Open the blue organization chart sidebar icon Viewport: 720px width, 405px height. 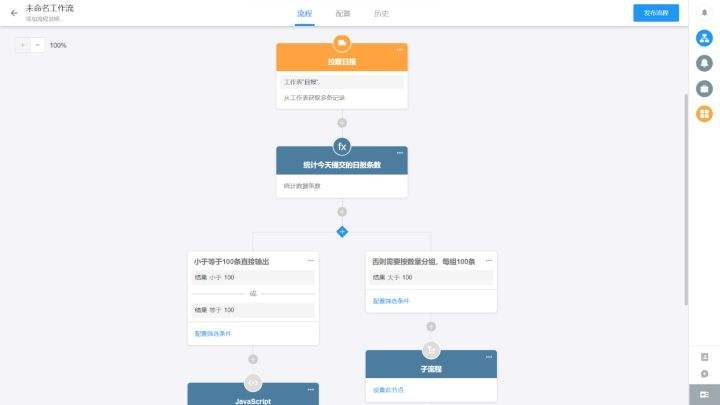[x=704, y=38]
